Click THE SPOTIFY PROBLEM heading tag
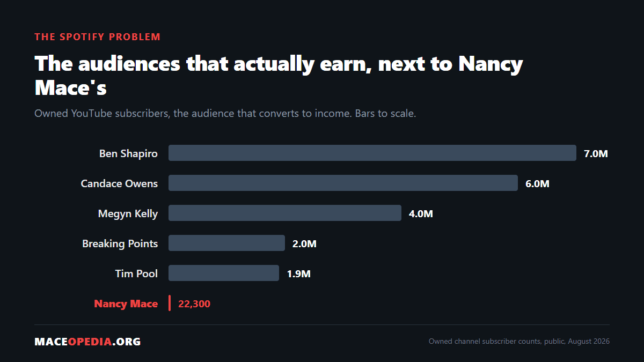This screenshot has height=362, width=644. pos(97,37)
